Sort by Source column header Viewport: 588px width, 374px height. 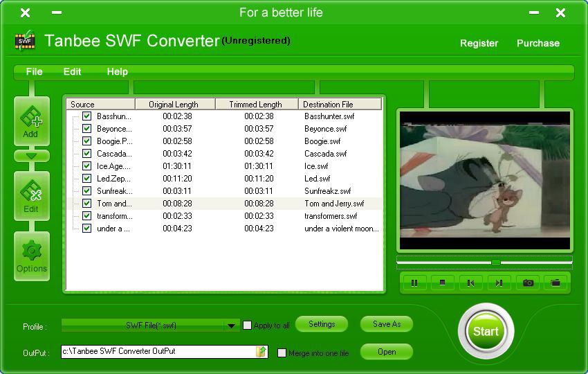point(100,105)
